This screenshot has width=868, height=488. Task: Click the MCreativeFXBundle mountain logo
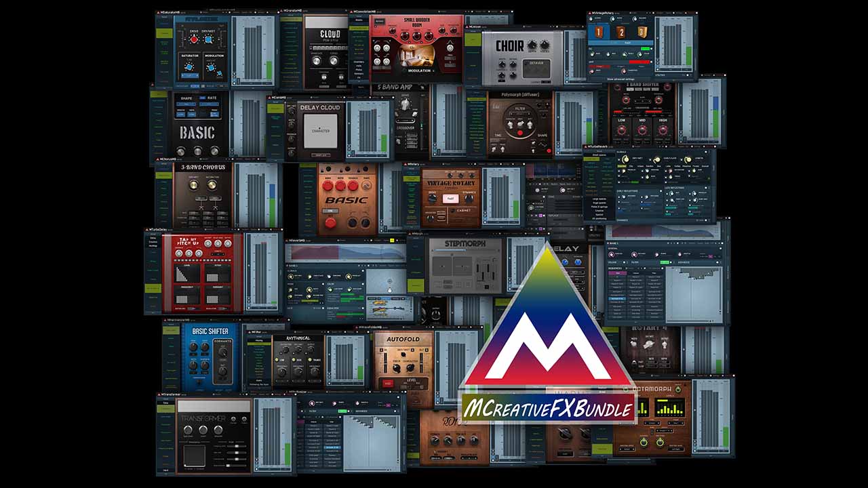(x=548, y=325)
